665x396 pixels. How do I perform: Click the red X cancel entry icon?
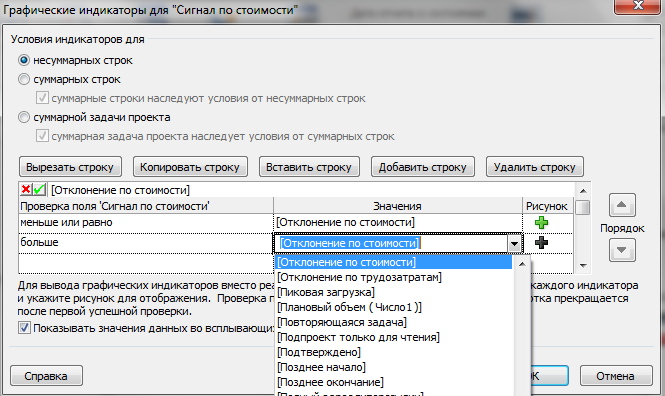(26, 190)
